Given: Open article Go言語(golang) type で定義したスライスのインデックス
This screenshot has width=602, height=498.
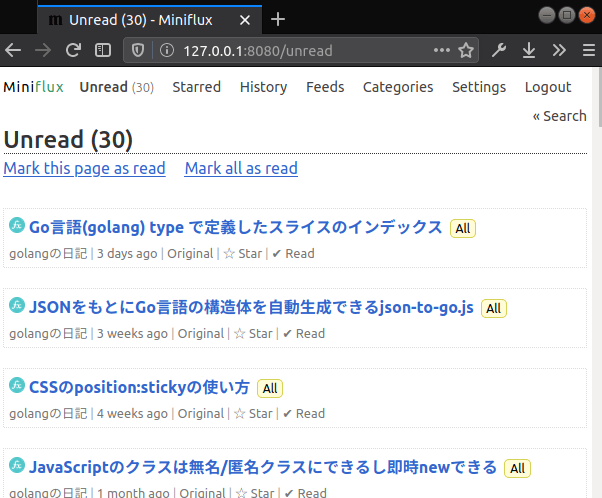Looking at the screenshot, I should point(236,227).
